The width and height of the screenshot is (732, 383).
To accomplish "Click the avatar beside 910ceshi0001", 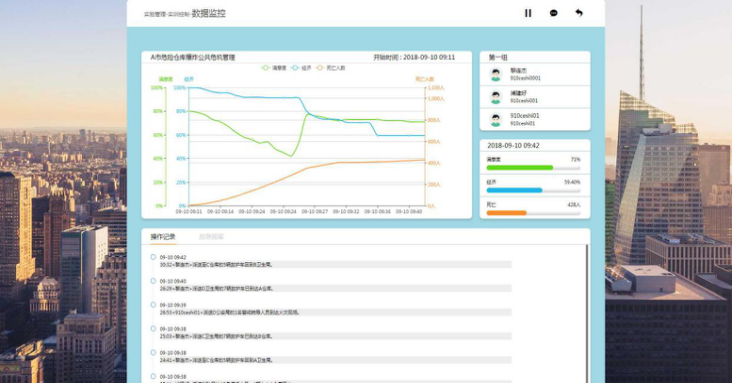I will tap(495, 74).
